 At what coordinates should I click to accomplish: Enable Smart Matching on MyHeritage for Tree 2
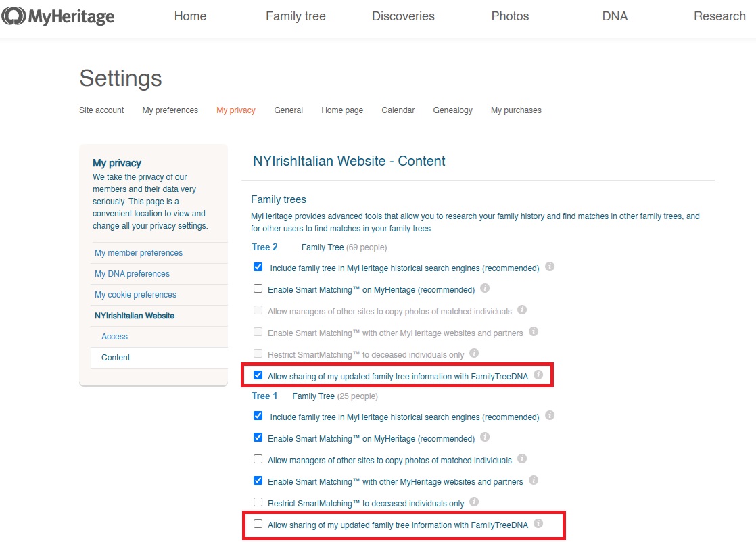click(x=258, y=289)
